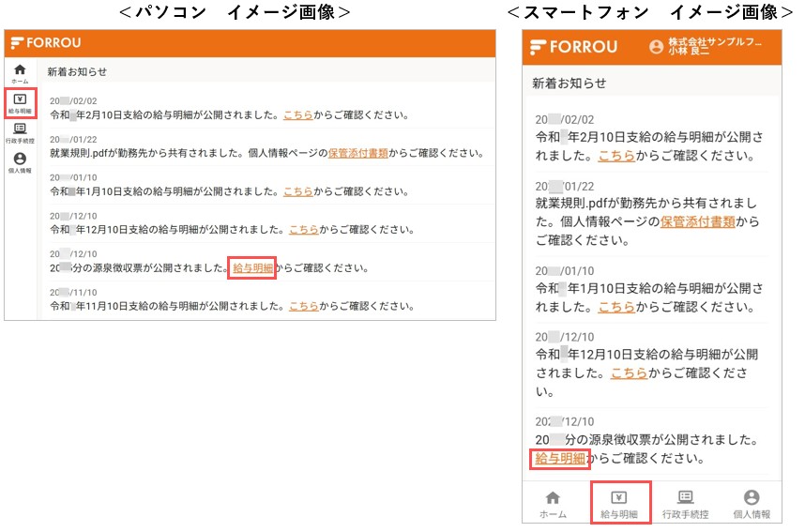The image size is (805, 532).
Task: Tap 個人情報 tab in smartphone bottom bar
Action: (752, 504)
